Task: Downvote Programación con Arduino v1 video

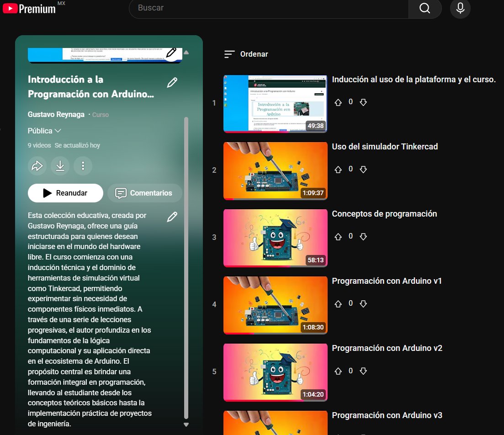Action: (363, 304)
